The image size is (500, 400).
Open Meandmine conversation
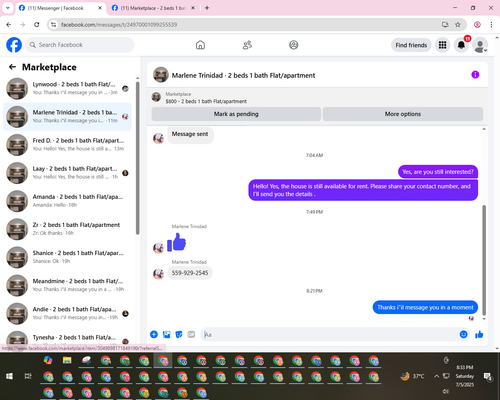coord(68,285)
